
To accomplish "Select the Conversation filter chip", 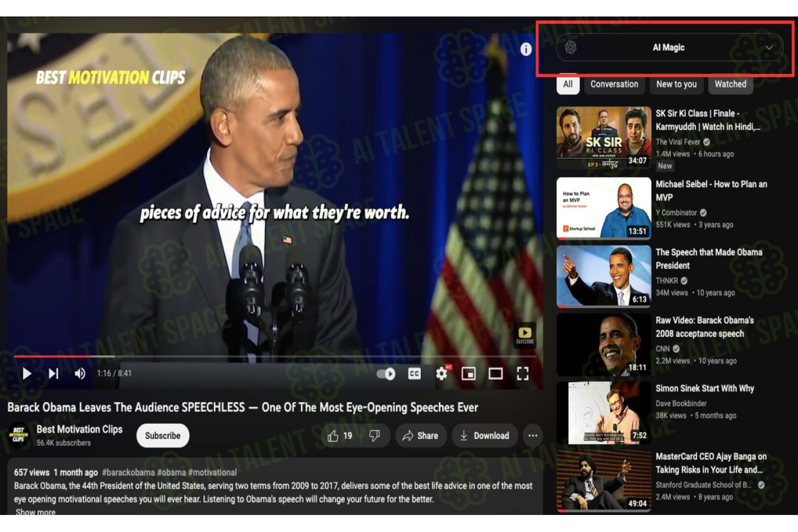I will 614,84.
